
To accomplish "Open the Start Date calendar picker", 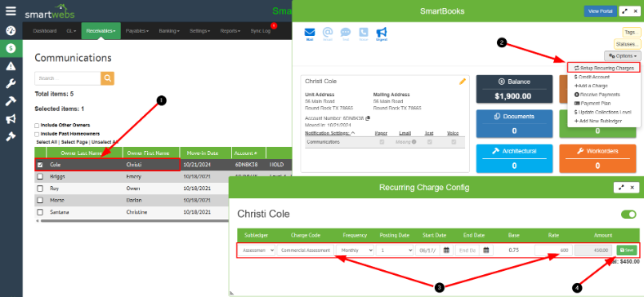I will pyautogui.click(x=446, y=250).
